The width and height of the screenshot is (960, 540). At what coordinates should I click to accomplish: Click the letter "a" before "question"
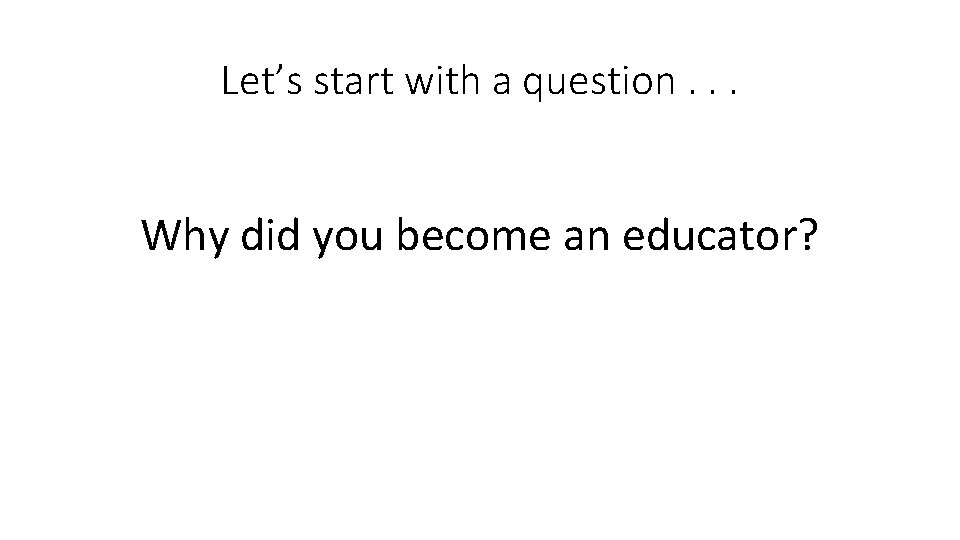501,84
